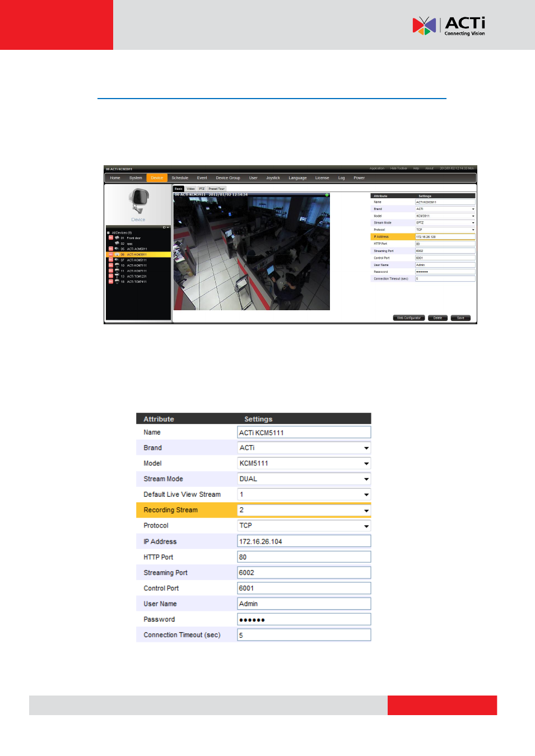The height and width of the screenshot is (756, 535).
Task: Open the Protocol dropdown below Recording Stream
Action: [x=304, y=526]
